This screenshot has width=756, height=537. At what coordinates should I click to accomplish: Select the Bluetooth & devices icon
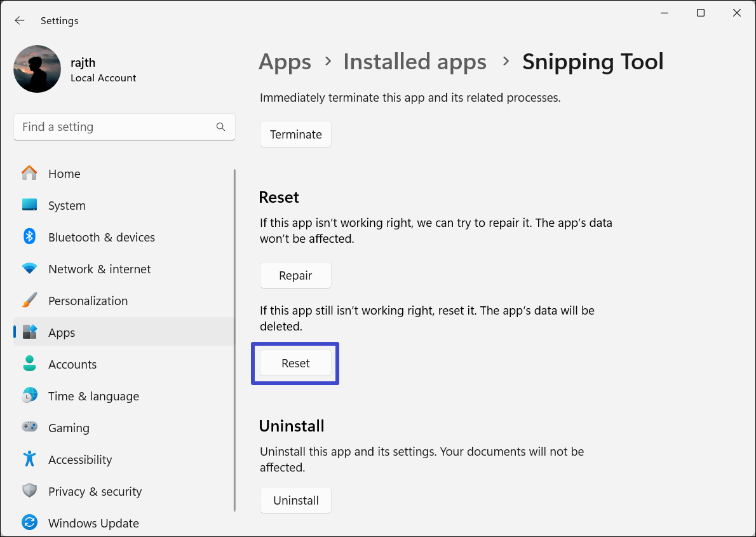pyautogui.click(x=29, y=237)
